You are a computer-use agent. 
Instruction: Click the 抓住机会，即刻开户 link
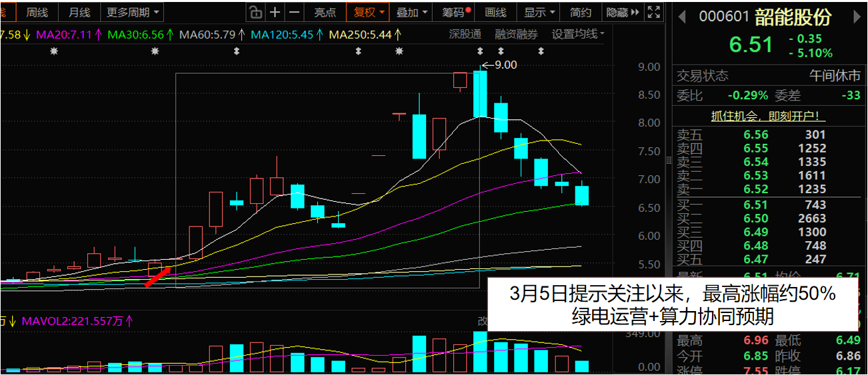coord(768,117)
